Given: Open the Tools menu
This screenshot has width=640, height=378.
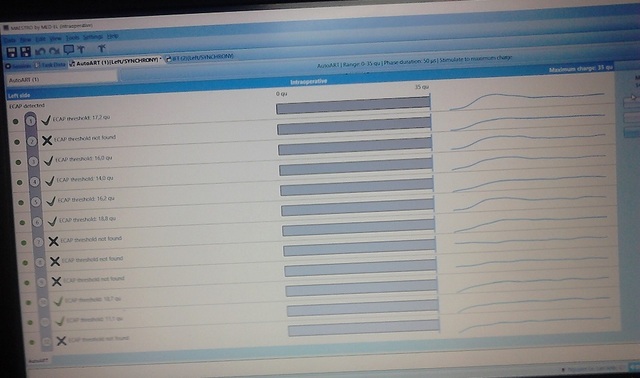Looking at the screenshot, I should pos(72,38).
